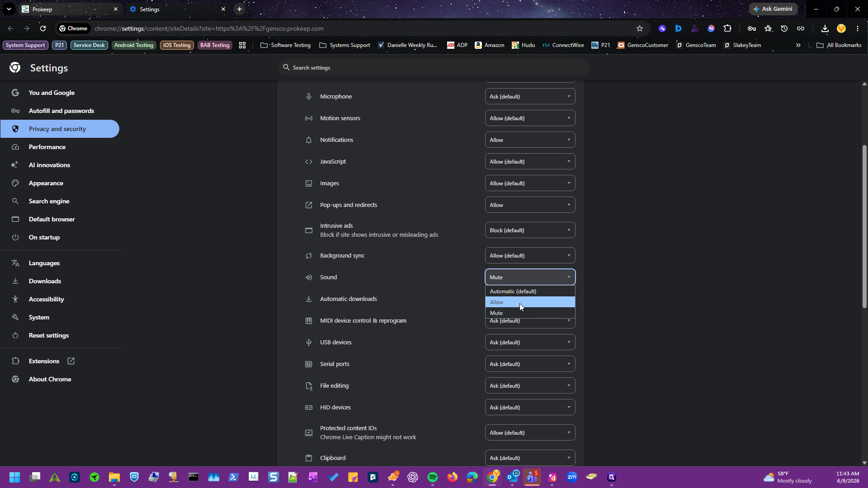The height and width of the screenshot is (488, 868).
Task: Open Spotify from the taskbar
Action: (433, 477)
